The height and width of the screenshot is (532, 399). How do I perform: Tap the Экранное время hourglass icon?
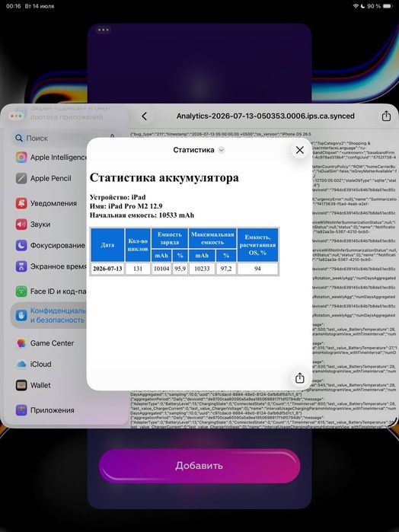tap(21, 266)
